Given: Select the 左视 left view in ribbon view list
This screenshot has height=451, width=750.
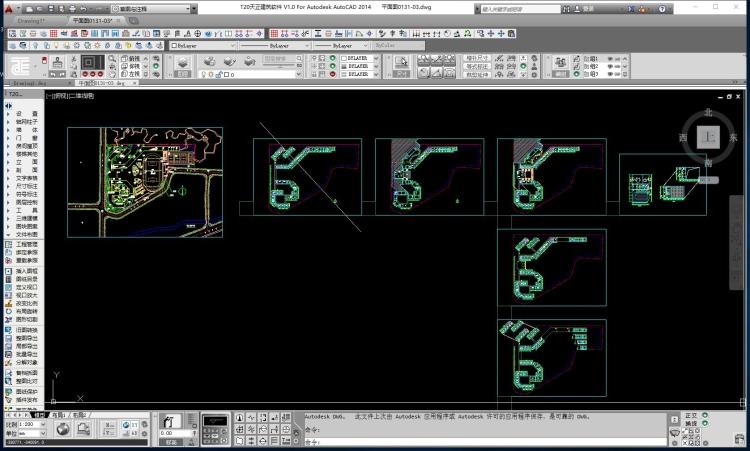Looking at the screenshot, I should 131,74.
